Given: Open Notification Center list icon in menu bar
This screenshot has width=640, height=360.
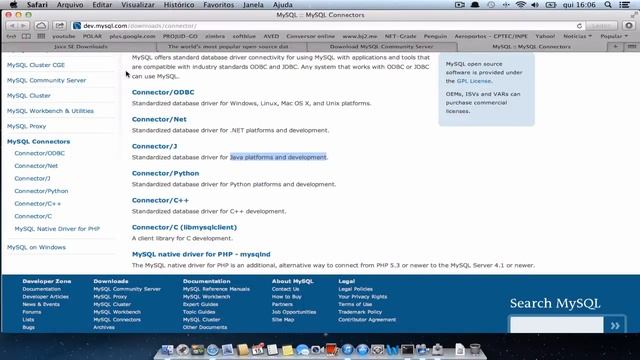Looking at the screenshot, I should click(x=624, y=5).
